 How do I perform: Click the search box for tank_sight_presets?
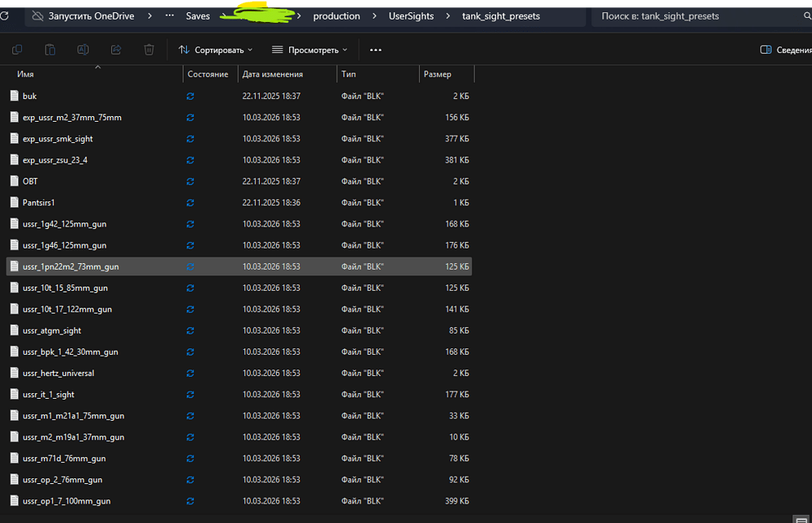[698, 16]
